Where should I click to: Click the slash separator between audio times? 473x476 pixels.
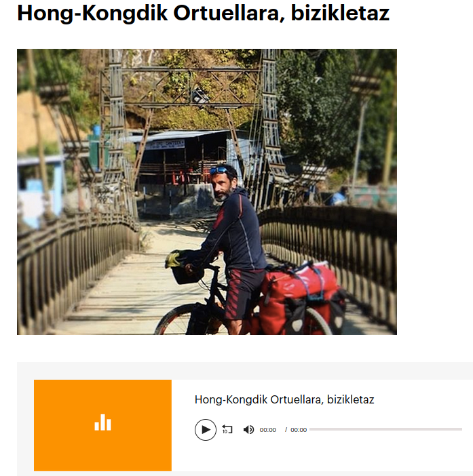coord(286,430)
